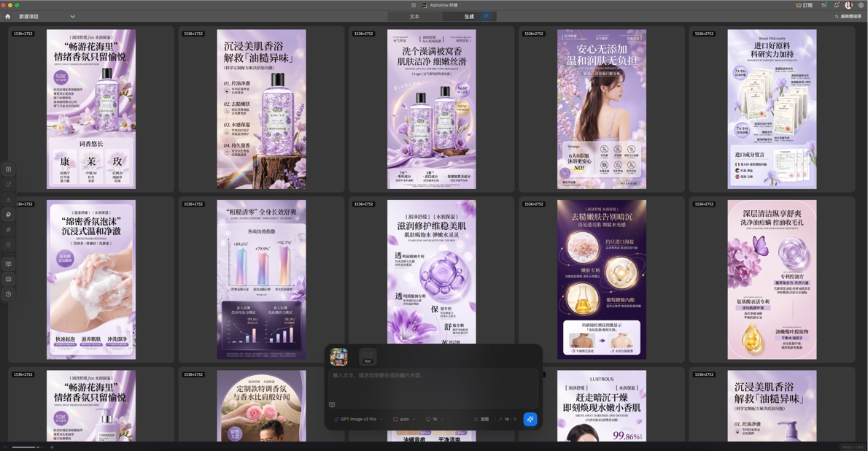Select the 定制款特调香氛 rose poster

click(x=261, y=406)
